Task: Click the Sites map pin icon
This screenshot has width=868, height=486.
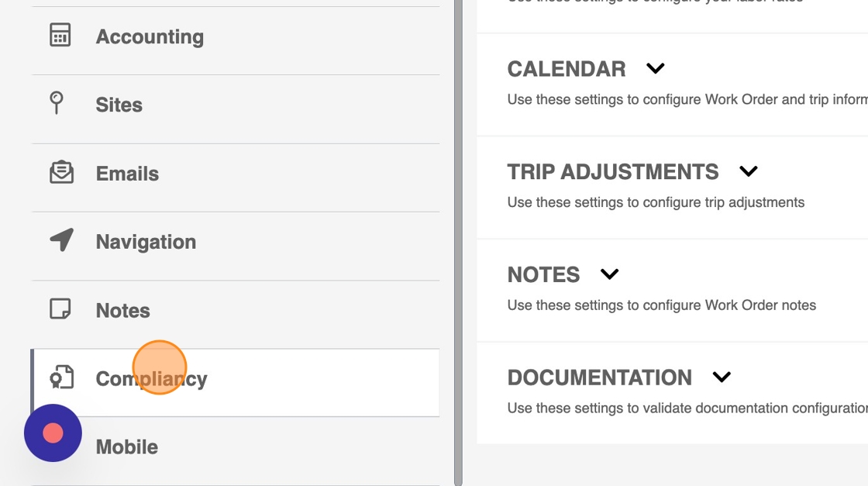Action: (x=57, y=103)
